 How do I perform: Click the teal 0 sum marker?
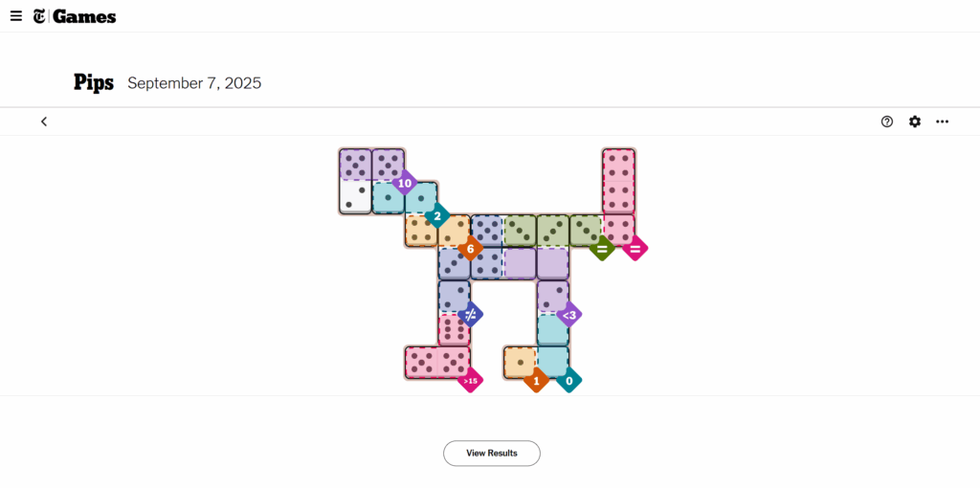568,380
